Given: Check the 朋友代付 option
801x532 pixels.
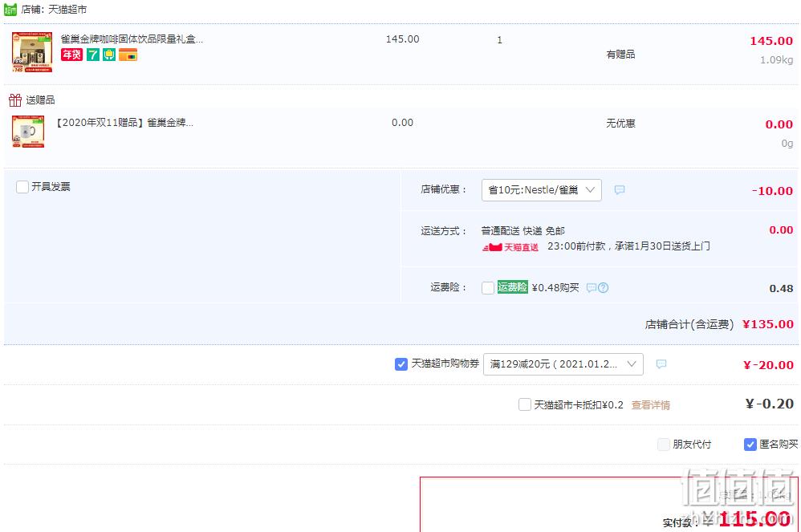Looking at the screenshot, I should pyautogui.click(x=663, y=445).
